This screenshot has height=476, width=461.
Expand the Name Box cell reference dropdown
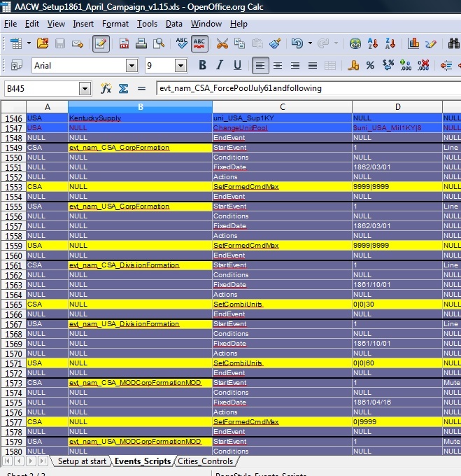[85, 89]
